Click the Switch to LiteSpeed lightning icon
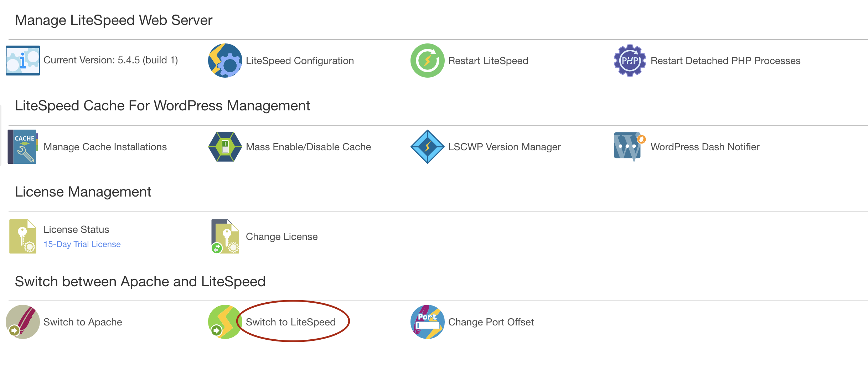The width and height of the screenshot is (868, 376). (x=225, y=322)
